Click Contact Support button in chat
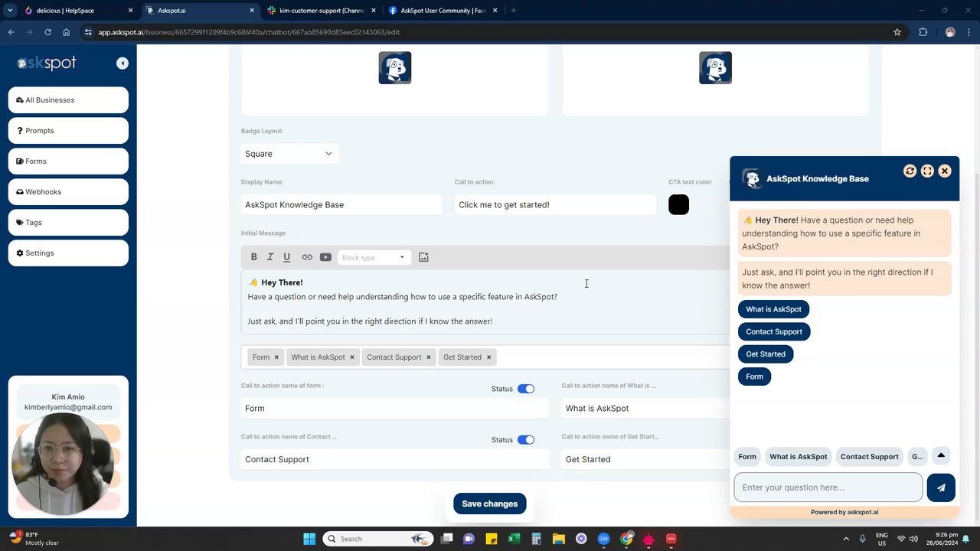Viewport: 980px width, 551px height. (x=774, y=331)
